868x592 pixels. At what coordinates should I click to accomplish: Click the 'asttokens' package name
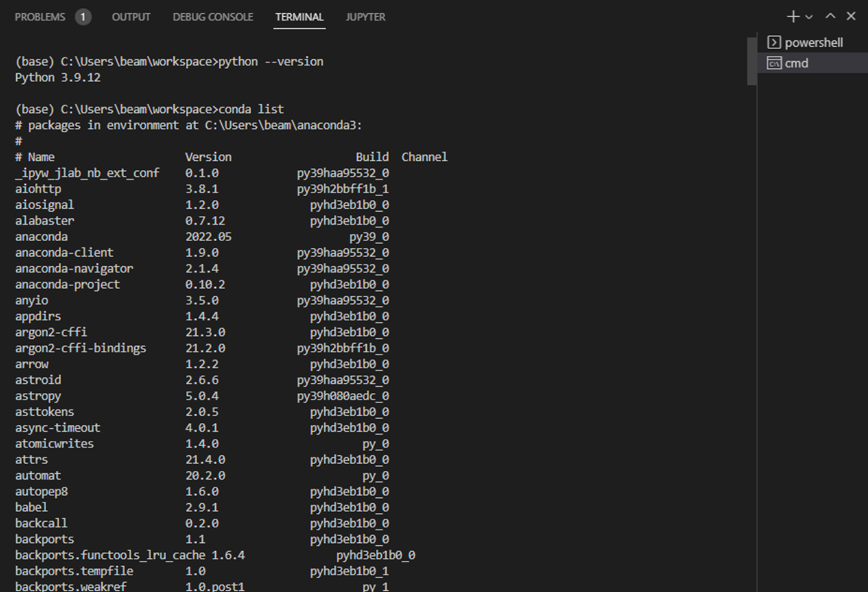(x=44, y=411)
